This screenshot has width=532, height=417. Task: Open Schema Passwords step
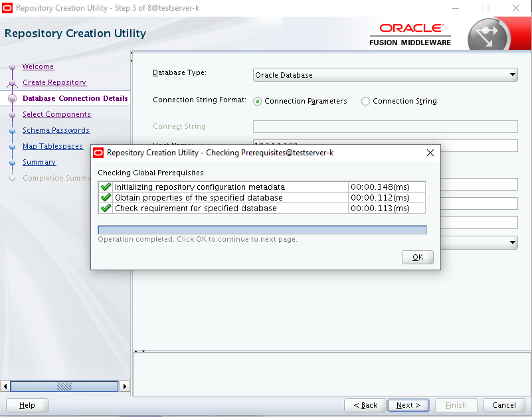(56, 130)
